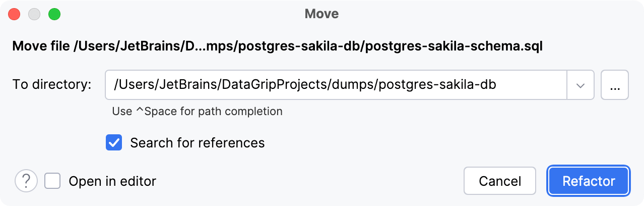The image size is (644, 206).
Task: Click the 'Search for references' label text
Action: point(197,143)
